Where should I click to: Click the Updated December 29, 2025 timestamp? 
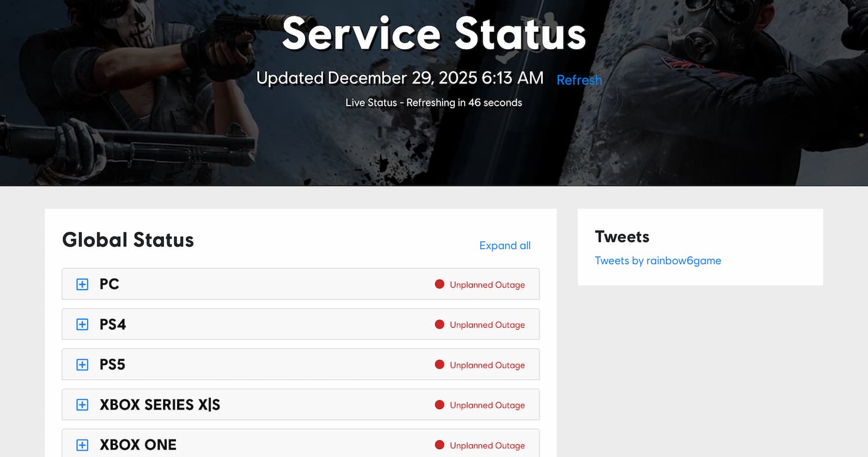coord(400,78)
